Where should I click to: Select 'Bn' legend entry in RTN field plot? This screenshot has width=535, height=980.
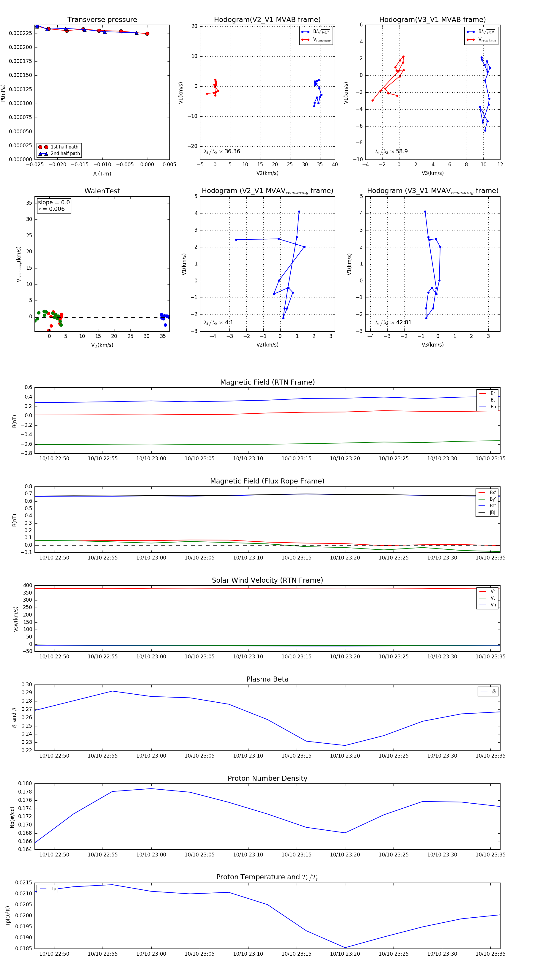pos(488,407)
